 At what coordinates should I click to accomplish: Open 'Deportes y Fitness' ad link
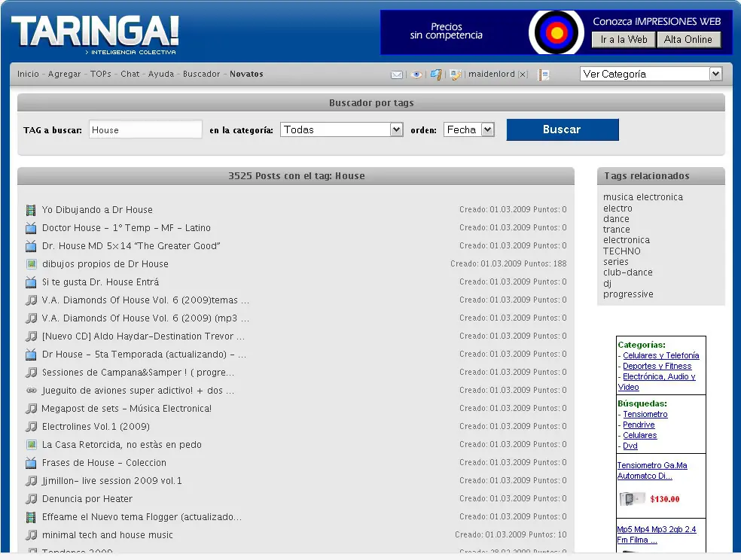(x=657, y=366)
